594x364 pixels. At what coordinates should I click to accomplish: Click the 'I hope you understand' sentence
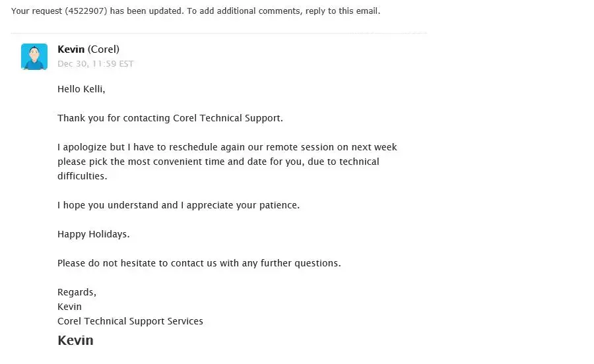tap(178, 205)
